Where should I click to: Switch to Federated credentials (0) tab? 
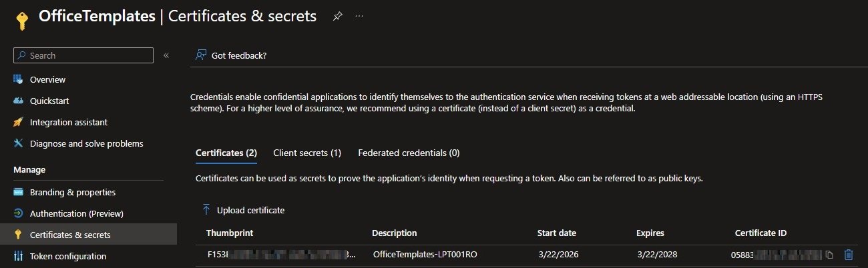point(409,153)
